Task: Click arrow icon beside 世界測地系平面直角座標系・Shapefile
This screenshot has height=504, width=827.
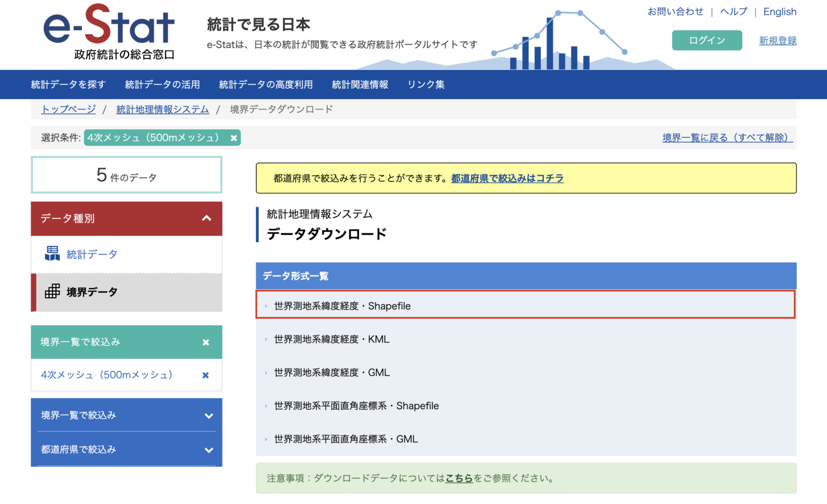Action: (x=265, y=406)
